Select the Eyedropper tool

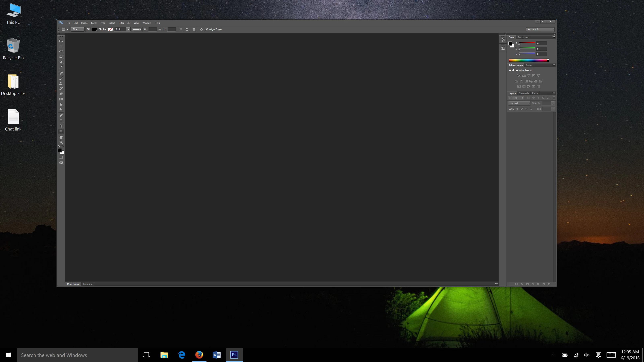click(61, 67)
